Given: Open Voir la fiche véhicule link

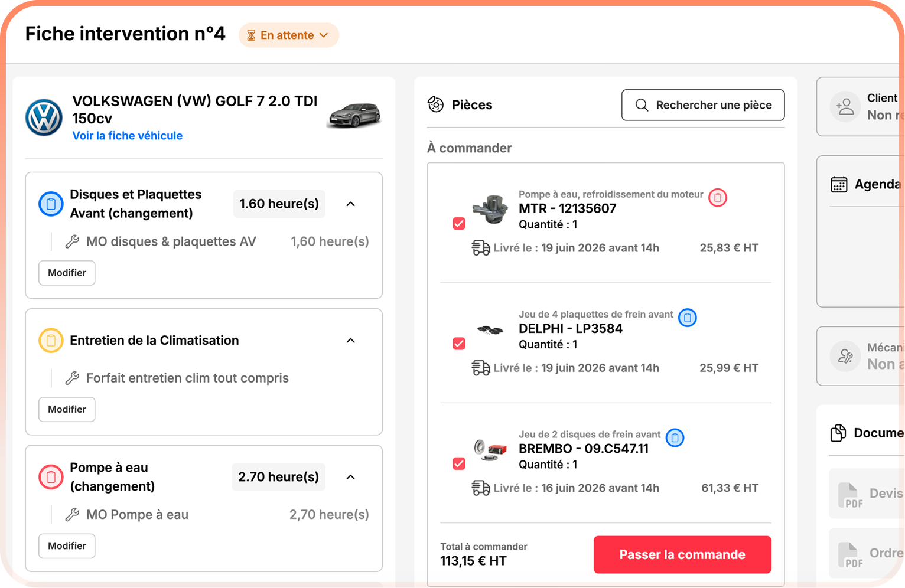Looking at the screenshot, I should coord(128,136).
